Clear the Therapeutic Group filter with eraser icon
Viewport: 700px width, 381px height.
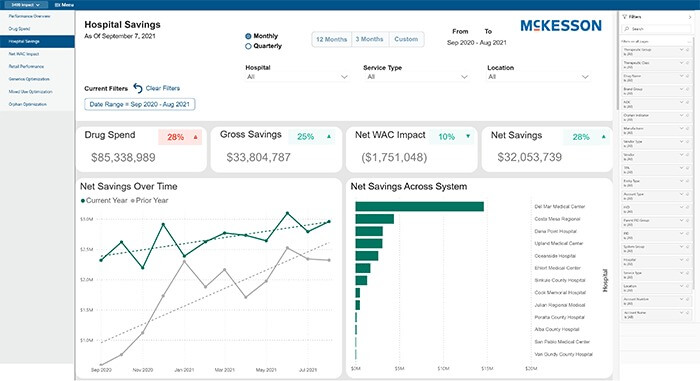pos(688,50)
